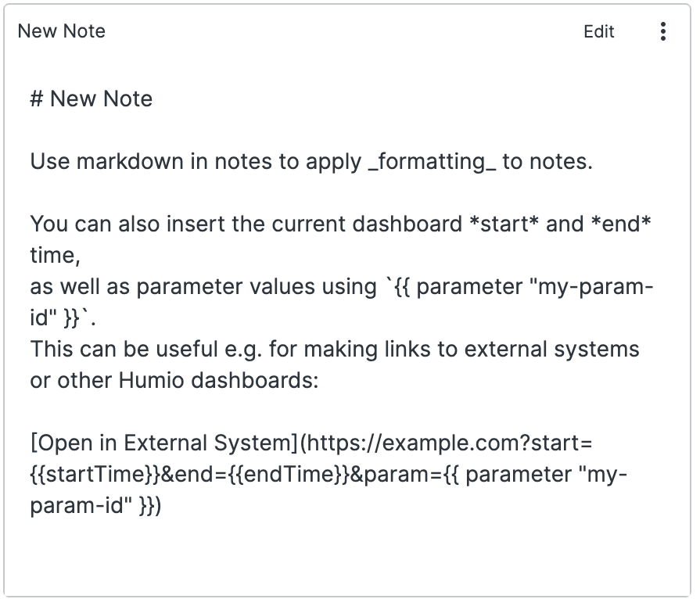Click the New Note widget title
Viewport: 700px width, 599px height.
pyautogui.click(x=62, y=31)
